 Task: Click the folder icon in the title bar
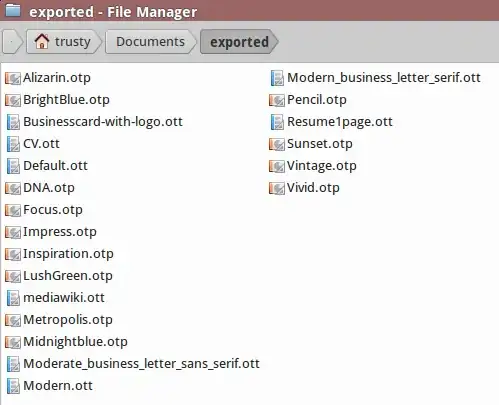point(13,10)
